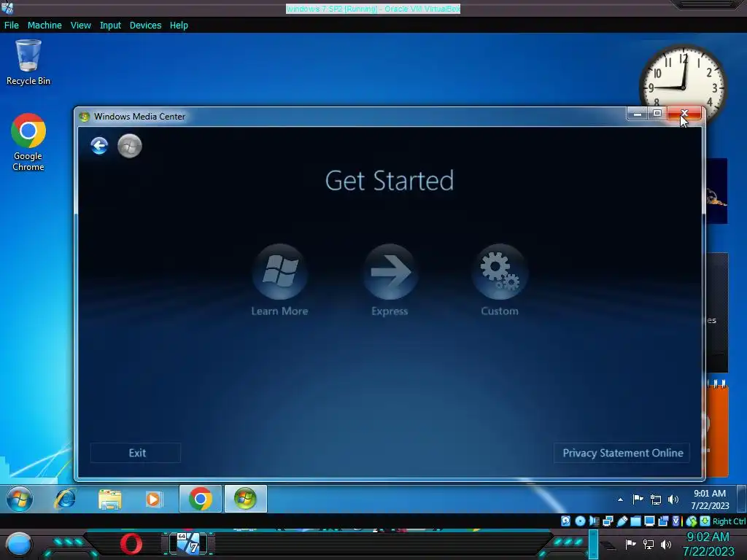747x560 pixels.
Task: Open Windows Media Player from the guest taskbar
Action: [153, 499]
